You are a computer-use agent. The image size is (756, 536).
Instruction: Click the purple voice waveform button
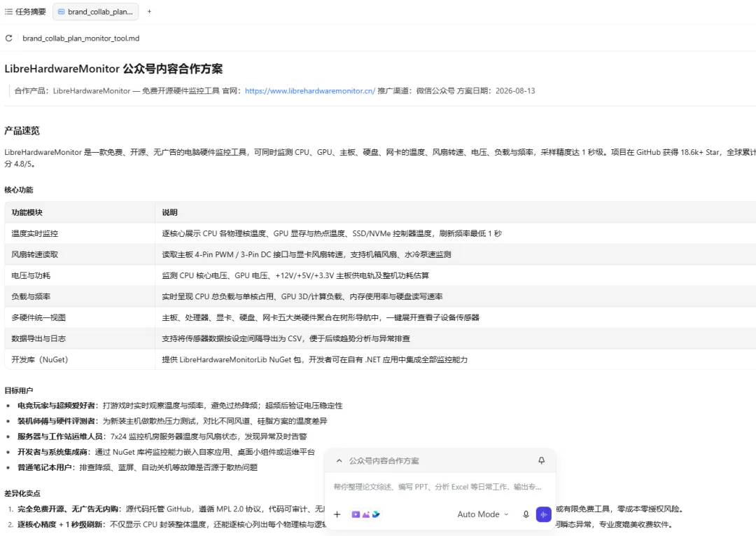(x=544, y=514)
